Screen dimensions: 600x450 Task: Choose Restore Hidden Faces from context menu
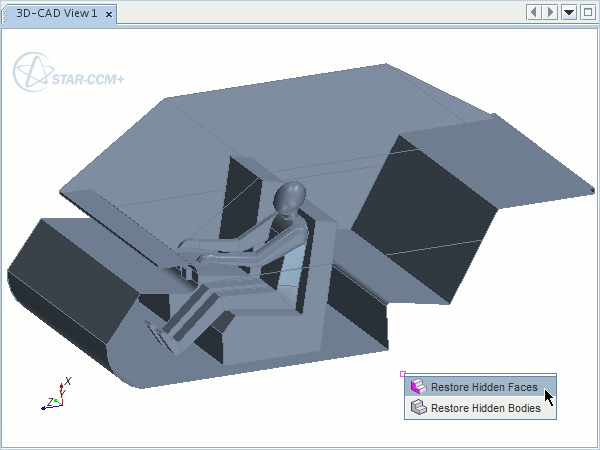484,387
